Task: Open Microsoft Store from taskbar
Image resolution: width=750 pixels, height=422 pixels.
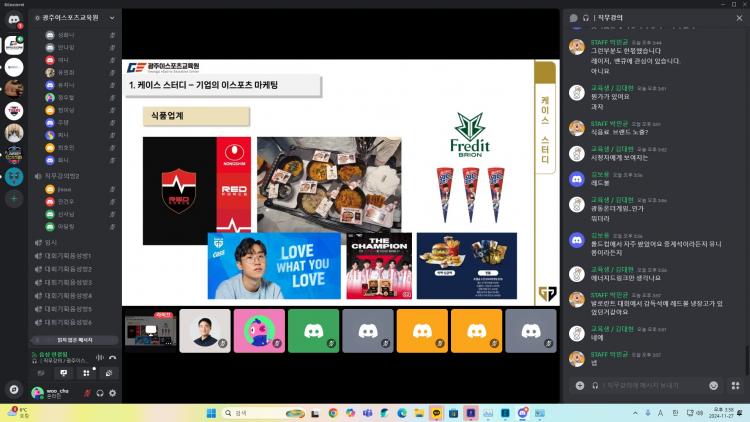Action: point(453,413)
